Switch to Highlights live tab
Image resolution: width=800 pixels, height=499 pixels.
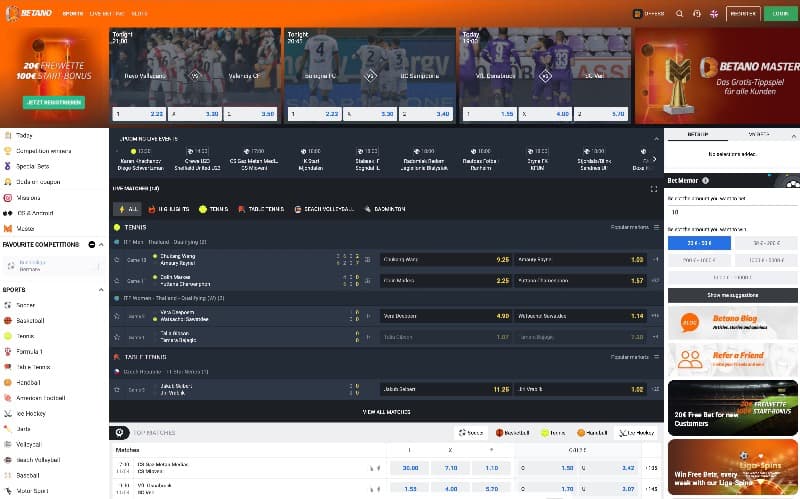169,209
